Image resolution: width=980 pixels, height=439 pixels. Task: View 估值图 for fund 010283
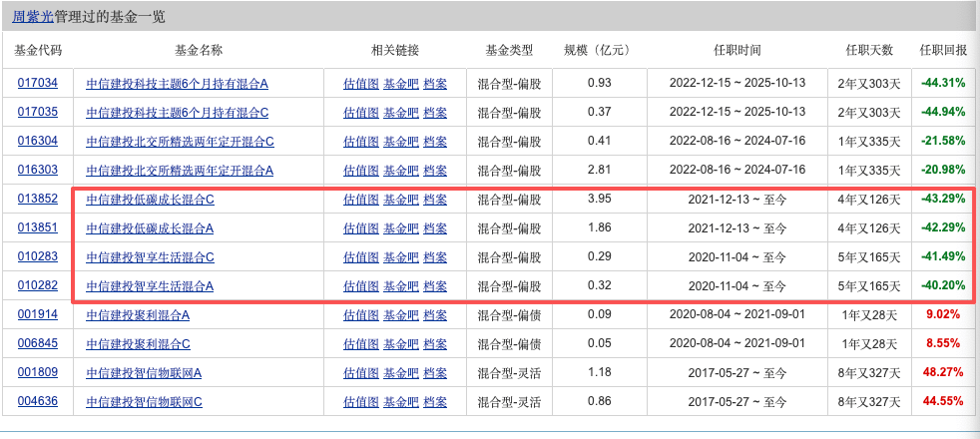pyautogui.click(x=360, y=257)
